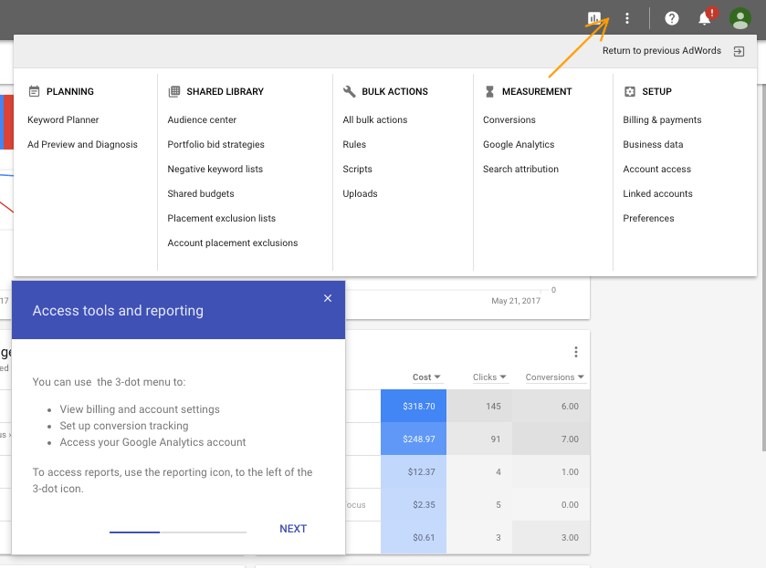Open the table card 3-dot options menu
This screenshot has width=766, height=568.
click(x=576, y=352)
